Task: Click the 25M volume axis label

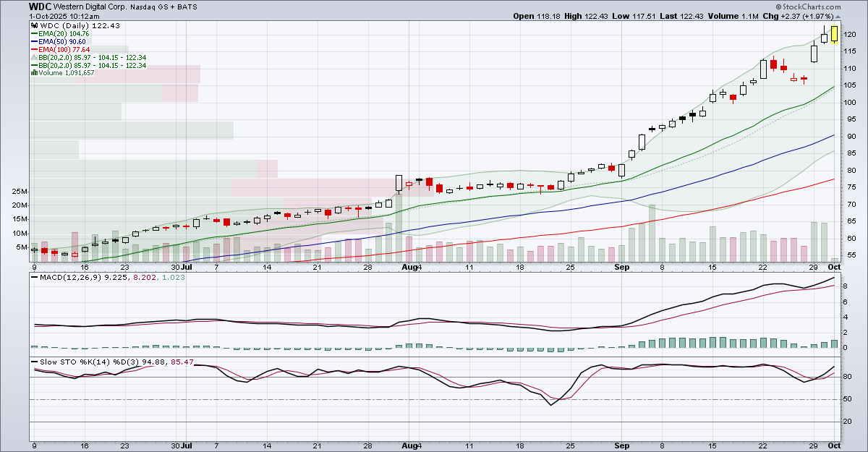Action: pyautogui.click(x=21, y=192)
